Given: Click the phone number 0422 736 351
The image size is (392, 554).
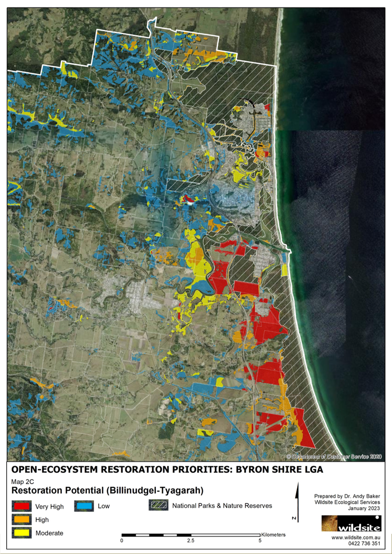Looking at the screenshot, I should coord(364,544).
